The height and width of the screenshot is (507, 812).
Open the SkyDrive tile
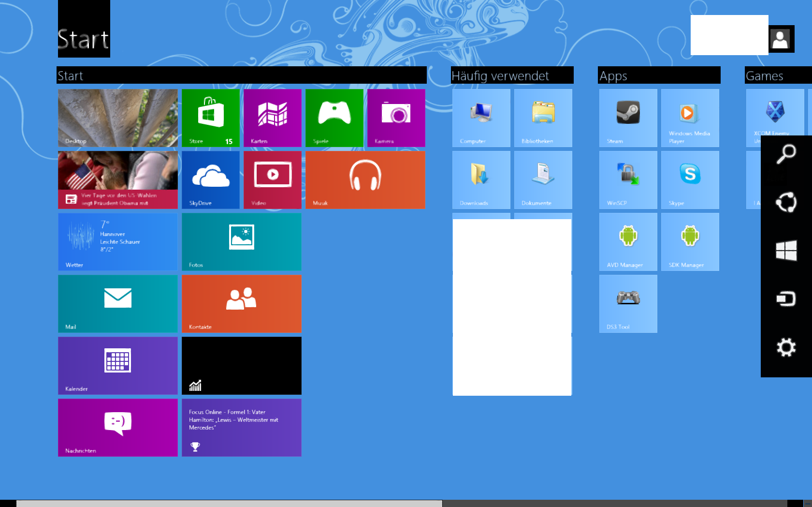pos(211,180)
